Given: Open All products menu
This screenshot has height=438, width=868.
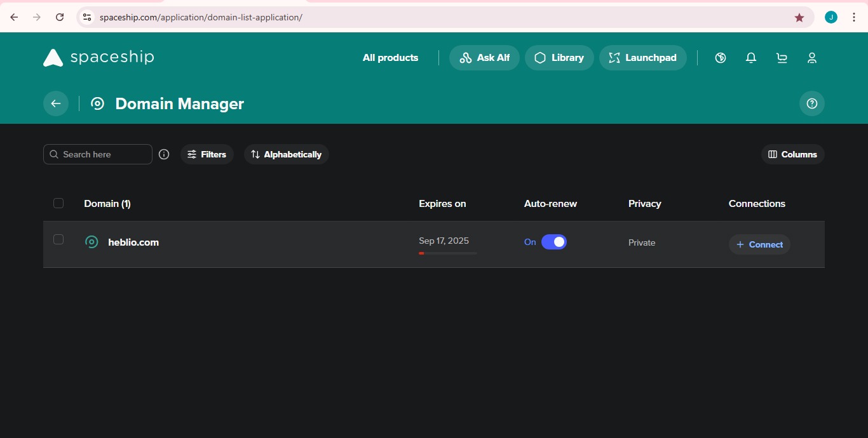Looking at the screenshot, I should pos(390,58).
